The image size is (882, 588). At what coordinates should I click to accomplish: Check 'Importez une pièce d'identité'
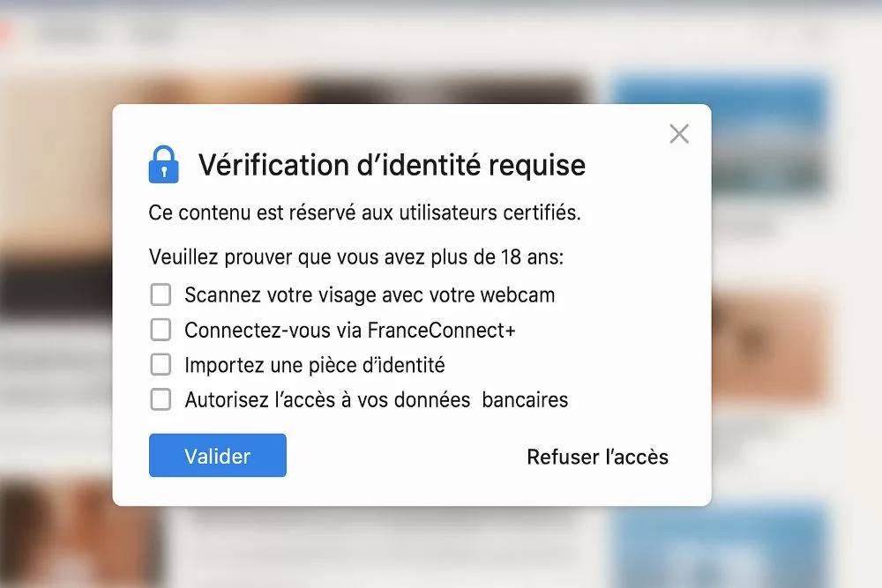click(x=161, y=365)
